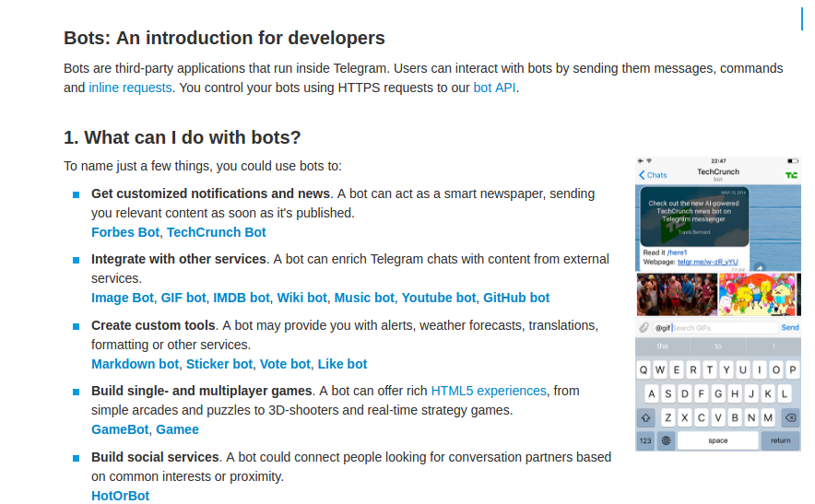
Task: Open the HTML5 experiences link
Action: (x=489, y=391)
